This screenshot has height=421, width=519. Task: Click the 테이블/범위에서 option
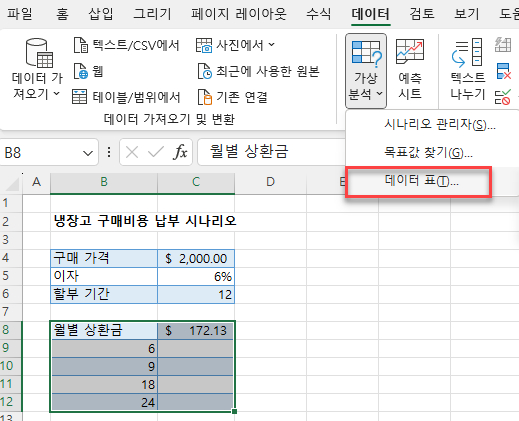click(x=126, y=97)
